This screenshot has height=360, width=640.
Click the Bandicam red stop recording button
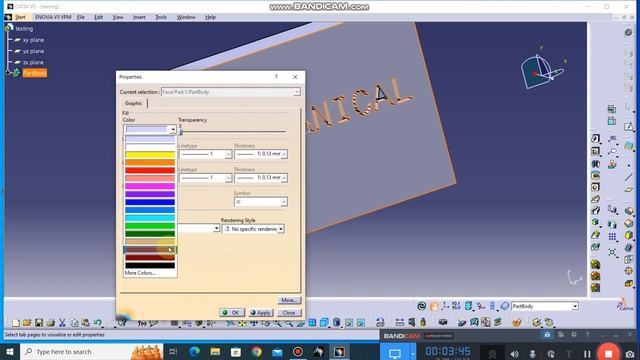pyautogui.click(x=609, y=353)
